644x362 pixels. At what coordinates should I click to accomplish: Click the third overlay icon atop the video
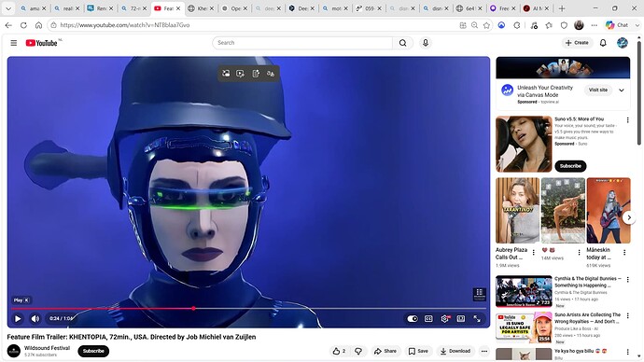[x=256, y=74]
